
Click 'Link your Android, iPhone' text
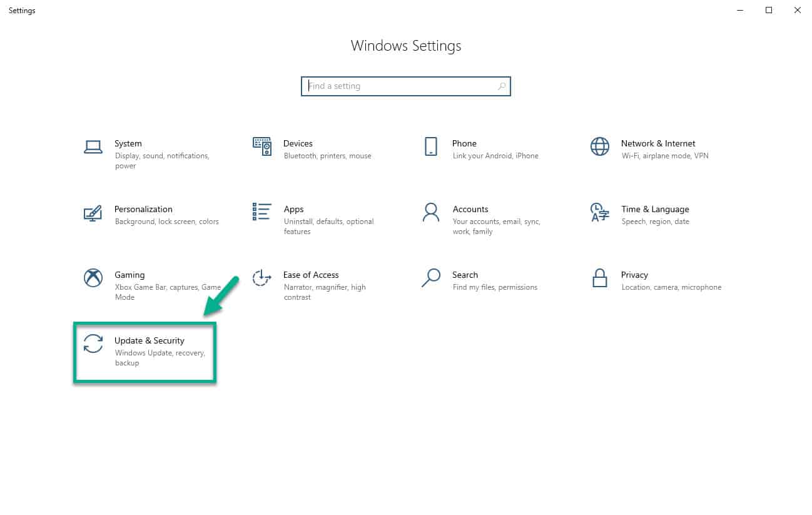495,156
